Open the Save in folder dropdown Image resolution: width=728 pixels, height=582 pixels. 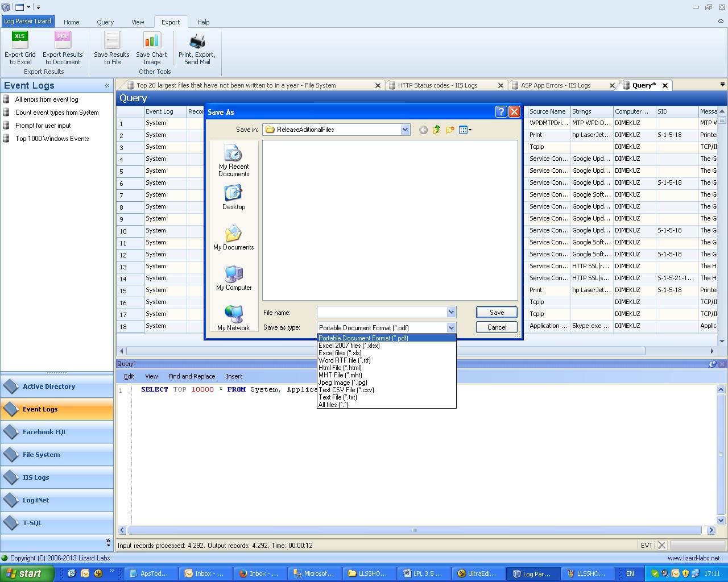(405, 130)
